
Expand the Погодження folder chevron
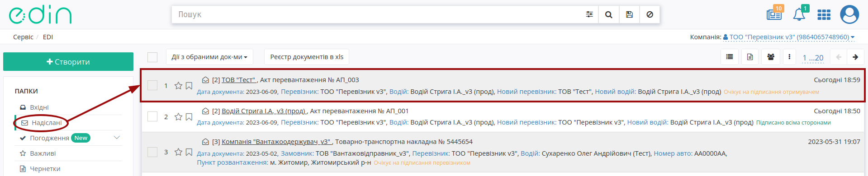coord(117,138)
